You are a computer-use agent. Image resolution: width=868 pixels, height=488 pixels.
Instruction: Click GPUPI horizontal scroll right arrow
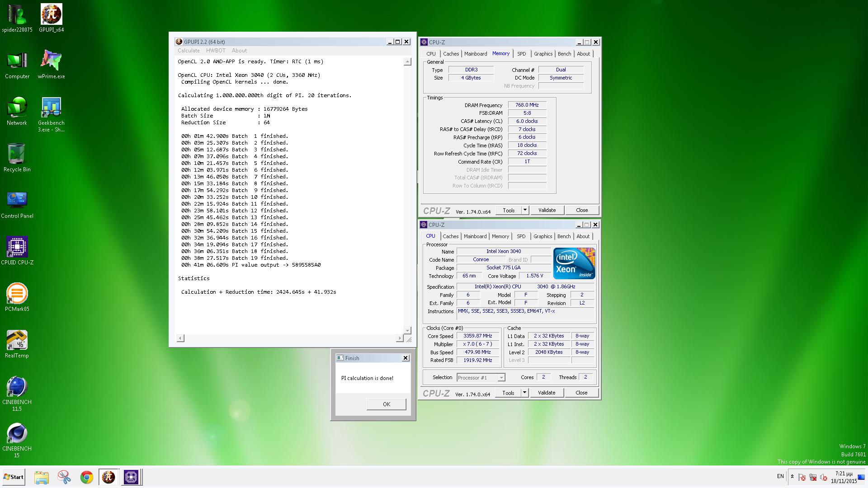(400, 338)
